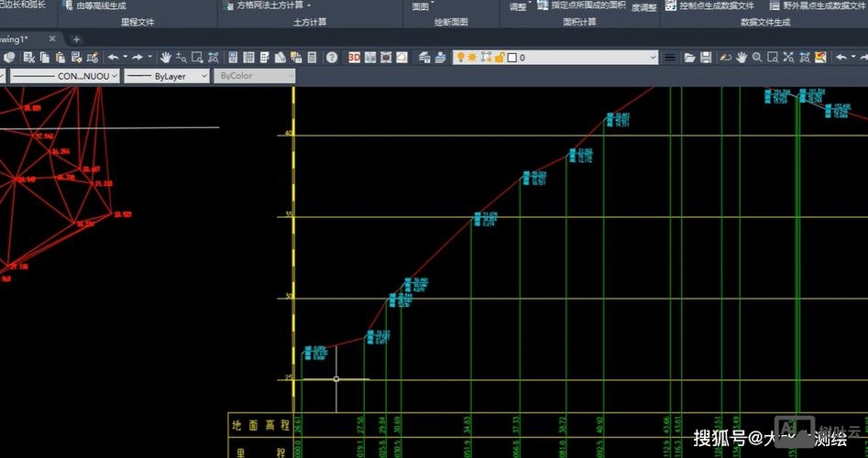Image resolution: width=868 pixels, height=458 pixels.
Task: Open the calculator icon in toolbar
Action: click(312, 57)
